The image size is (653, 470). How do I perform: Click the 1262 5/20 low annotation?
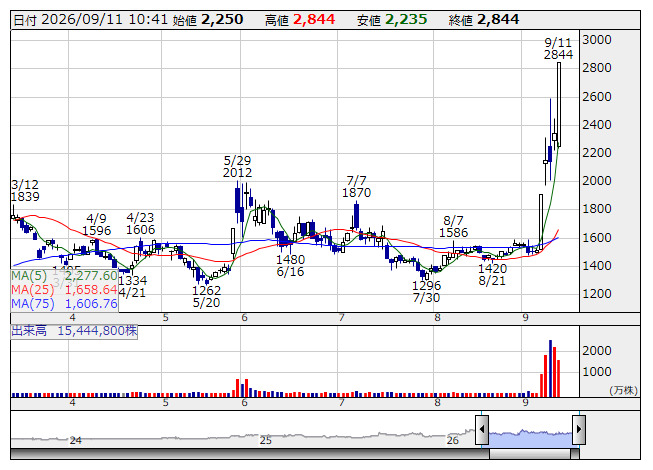tap(207, 296)
